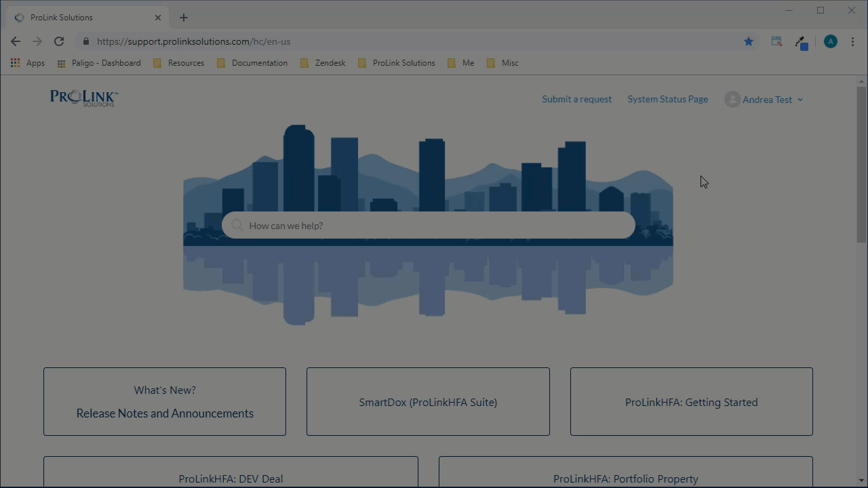Click inside the How can we help search field

429,225
